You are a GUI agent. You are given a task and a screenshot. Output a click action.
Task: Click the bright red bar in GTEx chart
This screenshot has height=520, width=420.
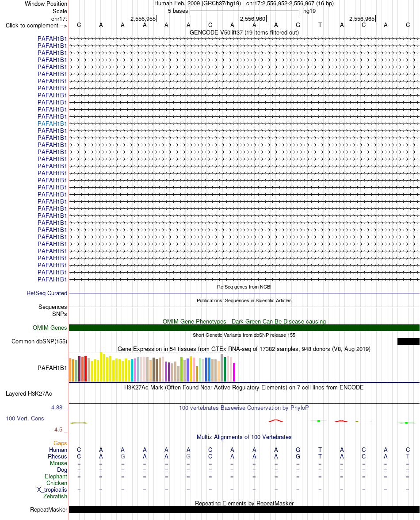tap(85, 369)
